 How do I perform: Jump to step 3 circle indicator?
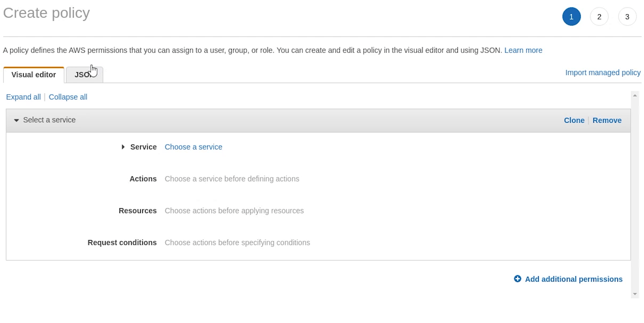tap(627, 17)
